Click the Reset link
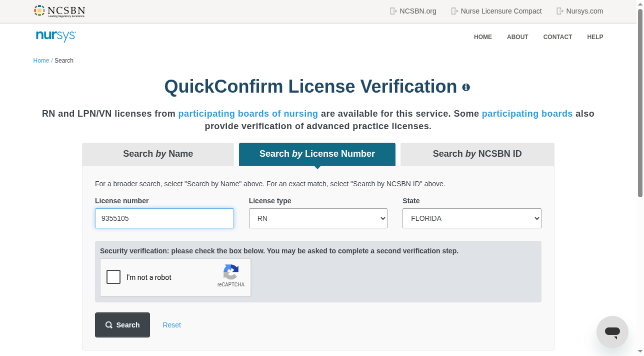The image size is (644, 356). pos(171,325)
